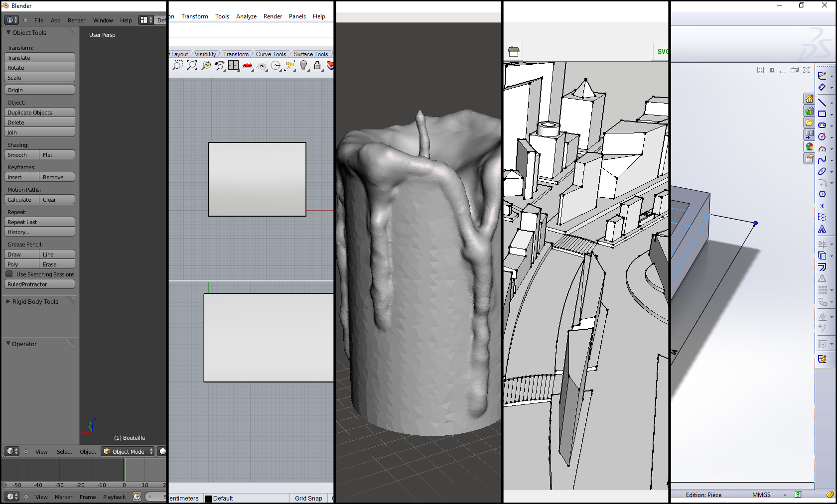The height and width of the screenshot is (504, 837).
Task: Click Repeat Last button in Blender
Action: [x=40, y=222]
